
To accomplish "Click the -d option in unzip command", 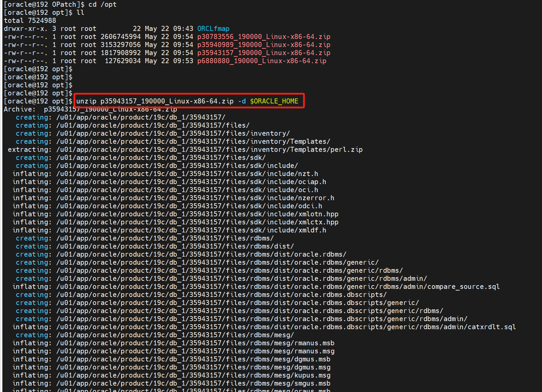I will 242,101.
